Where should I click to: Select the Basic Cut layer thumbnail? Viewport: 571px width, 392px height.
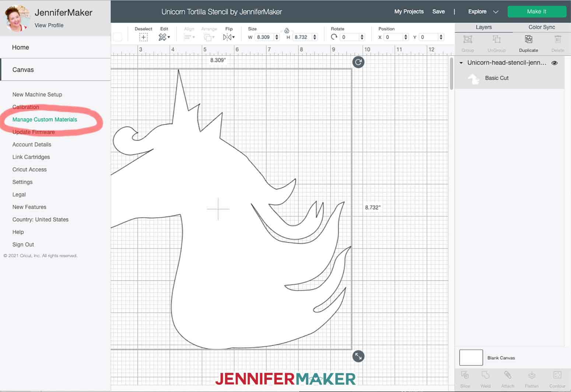tap(473, 78)
